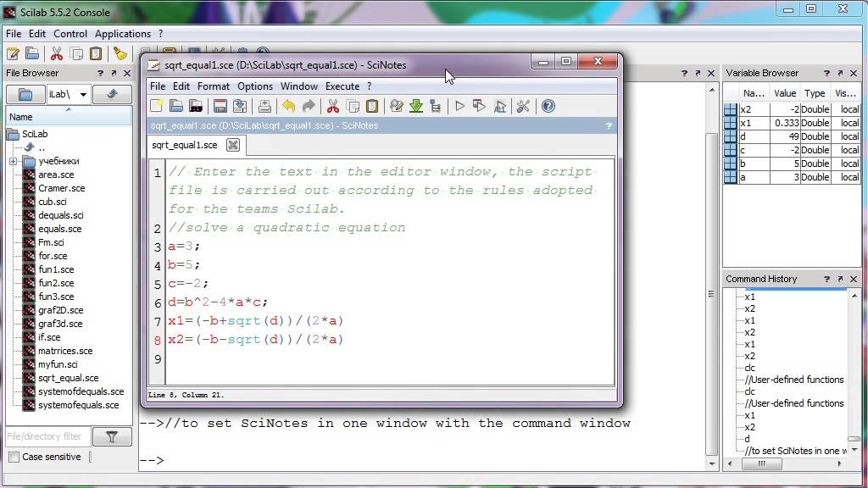Save the script with floppy disk icon
The width and height of the screenshot is (868, 488).
(x=220, y=106)
